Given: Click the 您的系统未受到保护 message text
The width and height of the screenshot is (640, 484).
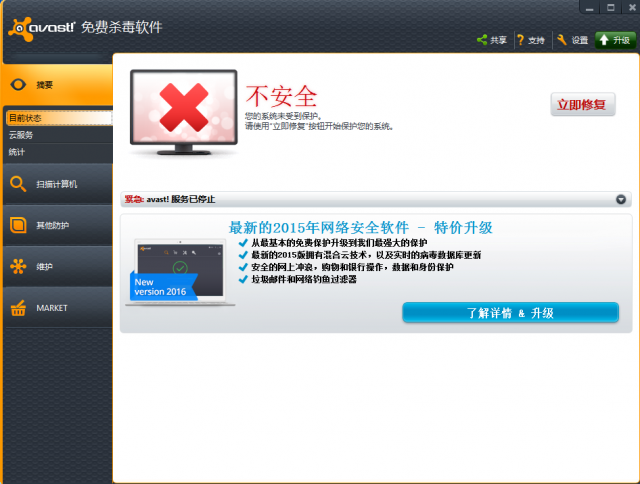Looking at the screenshot, I should [x=283, y=116].
